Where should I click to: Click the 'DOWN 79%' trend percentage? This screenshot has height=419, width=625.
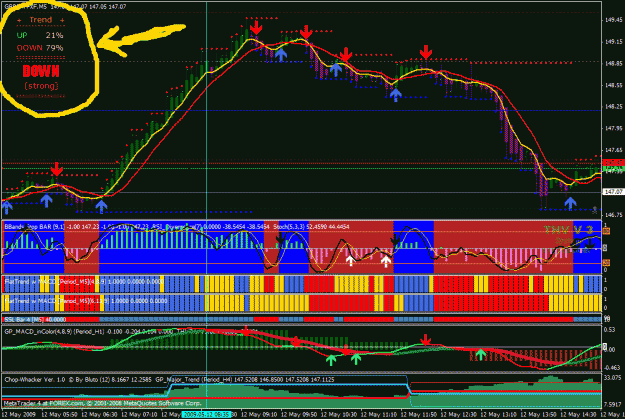pos(40,48)
